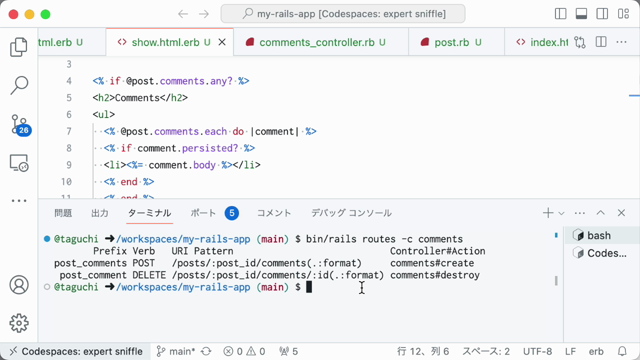The image size is (640, 360).
Task: Toggle the bottom panel layout icon
Action: (581, 14)
